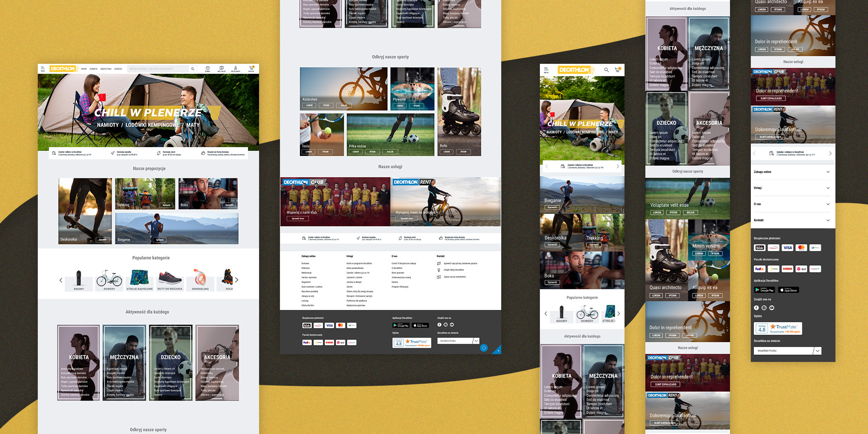Click the TrustMate rating badge in desktop footer
The image size is (868, 434).
click(x=412, y=342)
